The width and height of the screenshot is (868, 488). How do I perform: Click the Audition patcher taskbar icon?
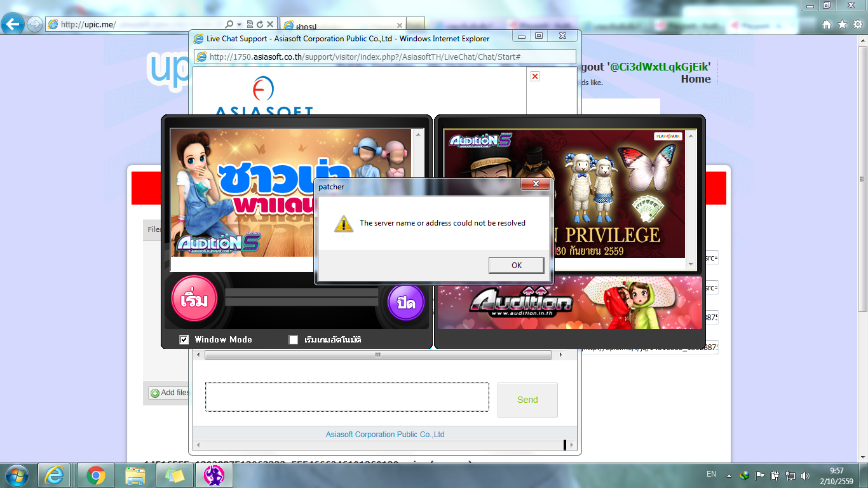214,475
